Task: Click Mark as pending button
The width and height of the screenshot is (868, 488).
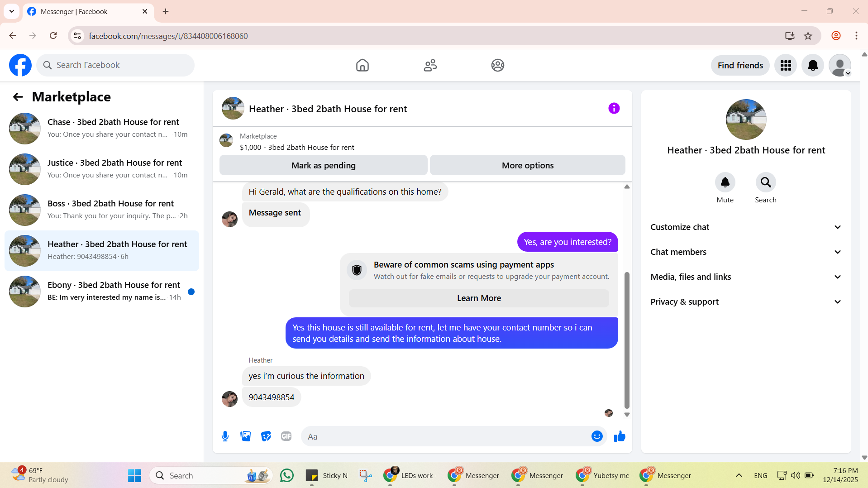Action: [x=323, y=165]
